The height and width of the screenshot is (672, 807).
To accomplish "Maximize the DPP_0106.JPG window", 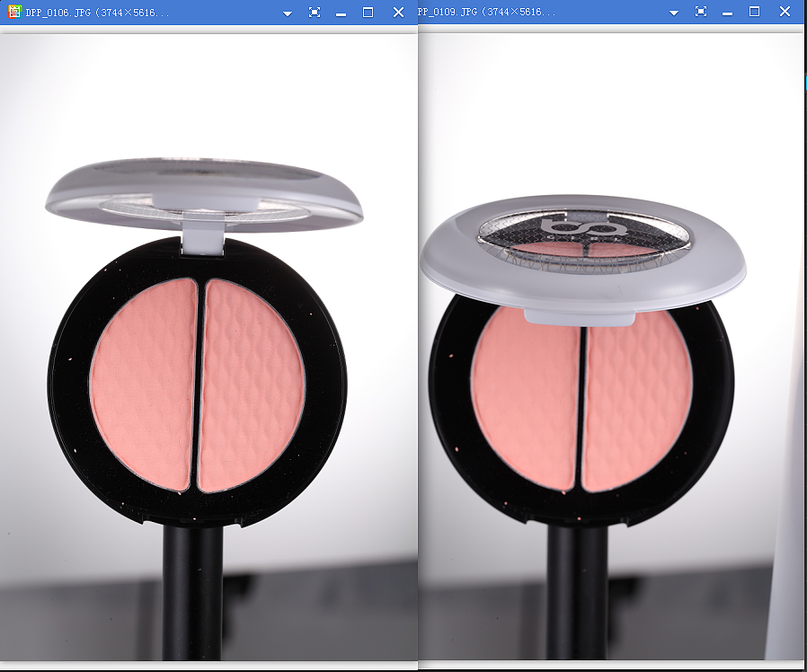I will 368,13.
